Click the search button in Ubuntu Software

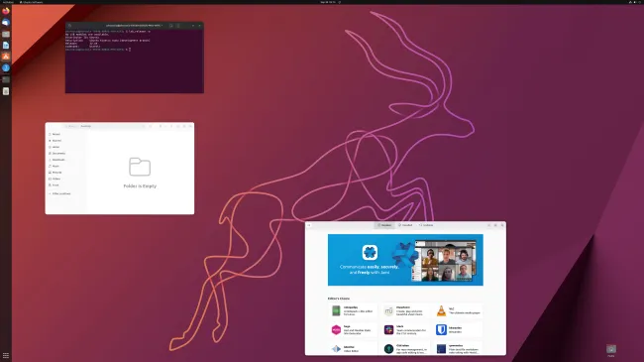(309, 225)
